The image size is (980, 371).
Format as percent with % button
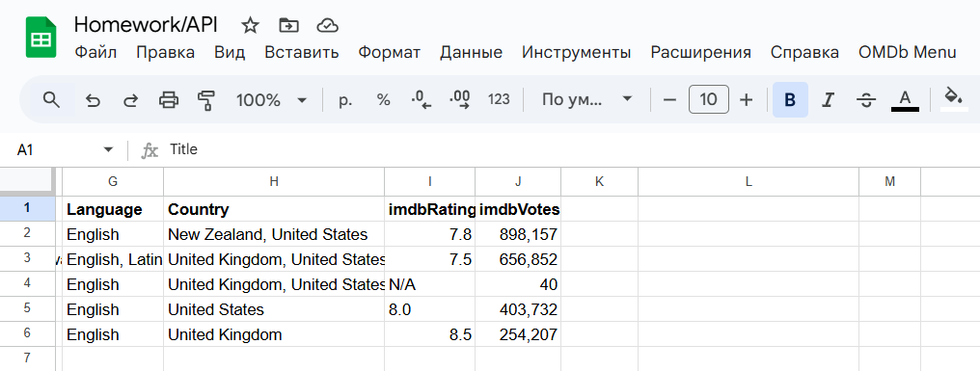[383, 100]
